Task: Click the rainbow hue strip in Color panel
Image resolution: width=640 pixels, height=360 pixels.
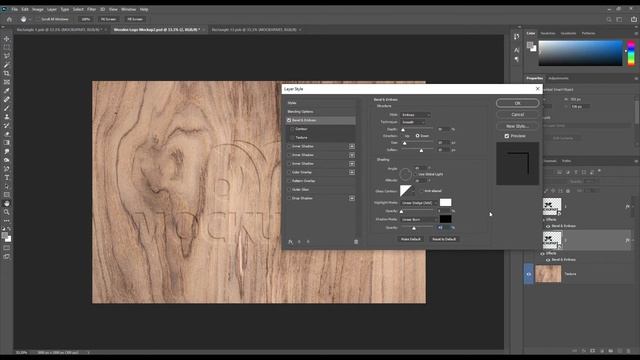Action: click(x=631, y=53)
